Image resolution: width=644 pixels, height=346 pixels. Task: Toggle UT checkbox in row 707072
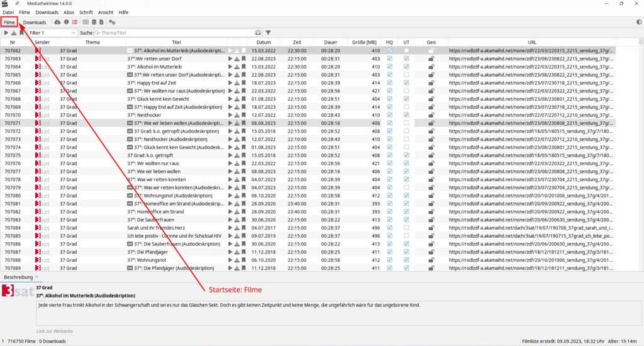click(406, 131)
